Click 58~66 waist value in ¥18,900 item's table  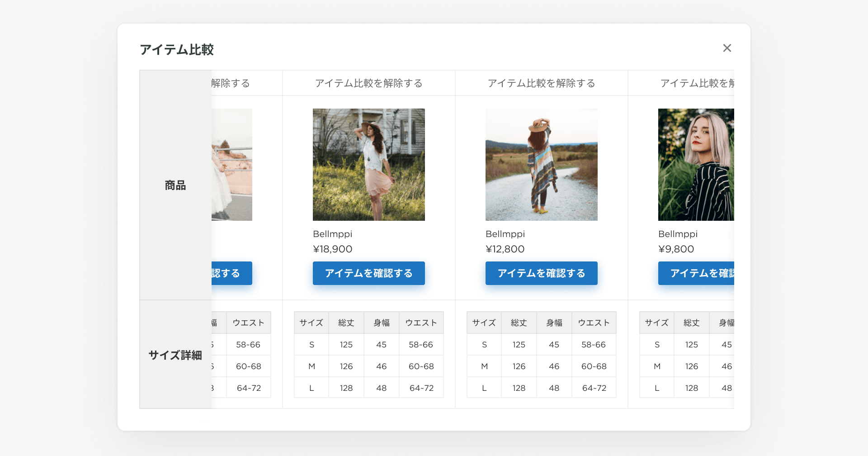tap(421, 345)
